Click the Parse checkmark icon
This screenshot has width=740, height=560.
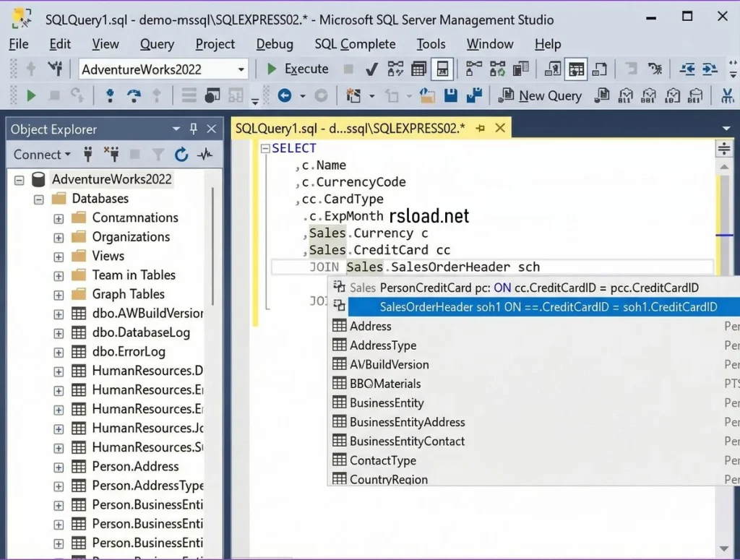click(x=371, y=69)
